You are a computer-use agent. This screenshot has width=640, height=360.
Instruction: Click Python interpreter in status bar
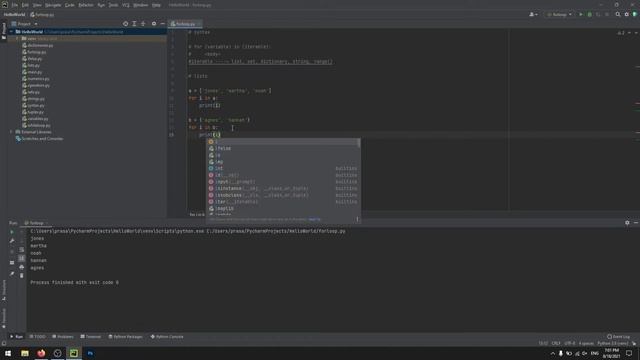(613, 344)
